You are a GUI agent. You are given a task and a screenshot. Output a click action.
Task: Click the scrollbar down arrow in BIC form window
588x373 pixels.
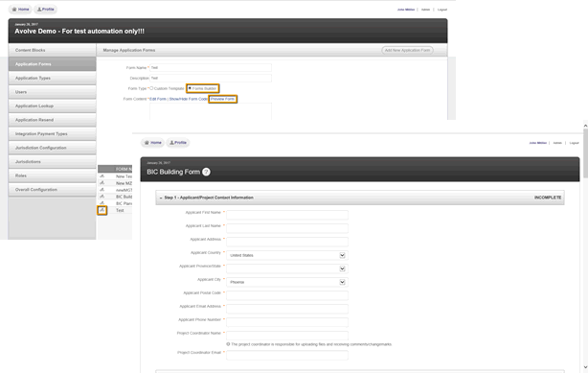coord(585,367)
